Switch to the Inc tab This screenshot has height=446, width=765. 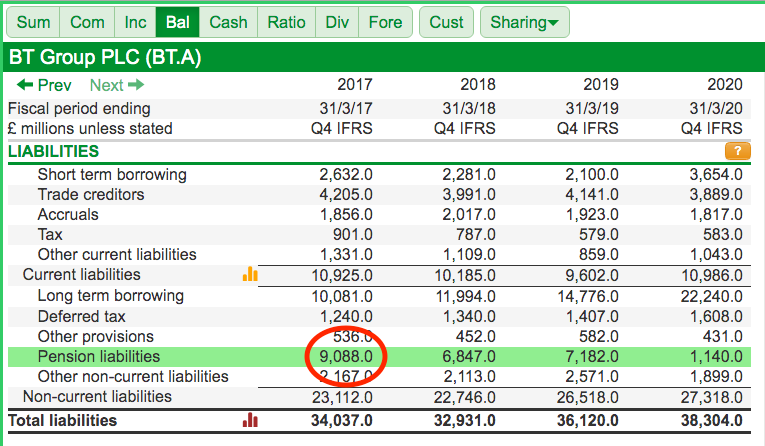(135, 22)
